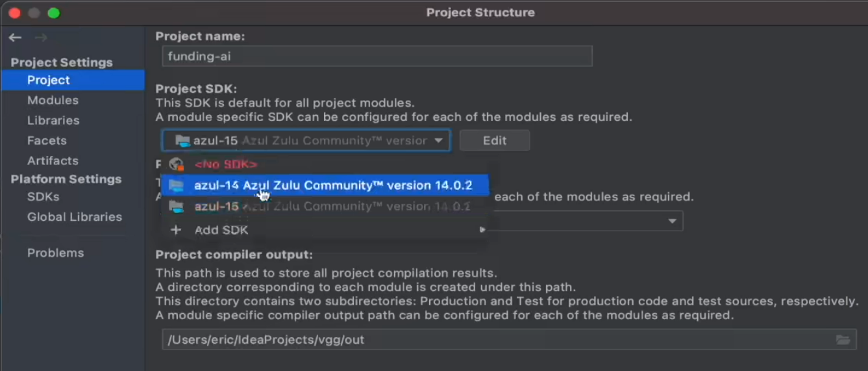Select Facets in Project Settings
868x371 pixels.
pyautogui.click(x=47, y=140)
